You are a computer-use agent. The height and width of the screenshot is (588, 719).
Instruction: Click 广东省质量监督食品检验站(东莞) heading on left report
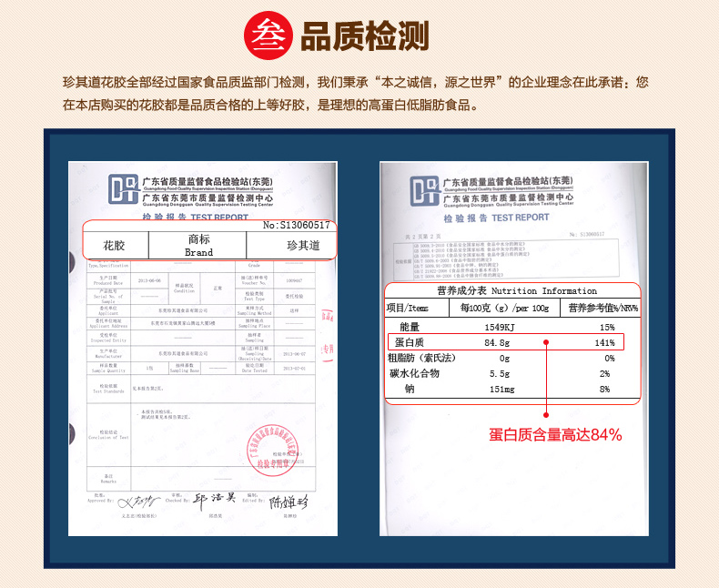tap(208, 182)
